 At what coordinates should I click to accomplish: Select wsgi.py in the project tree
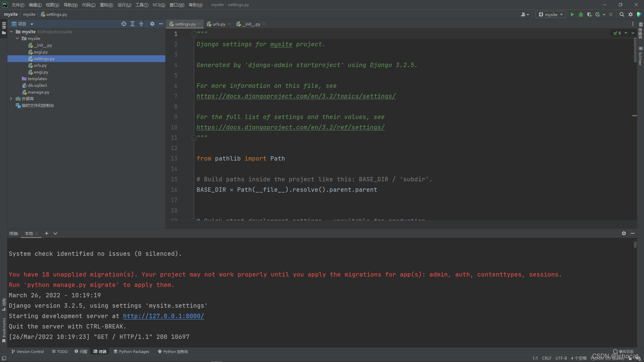(41, 72)
